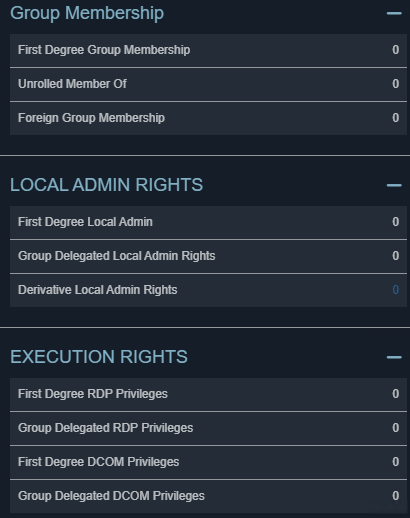Click the count for First Degree Local Admin
Viewport: 410px width, 518px height.
(x=396, y=222)
